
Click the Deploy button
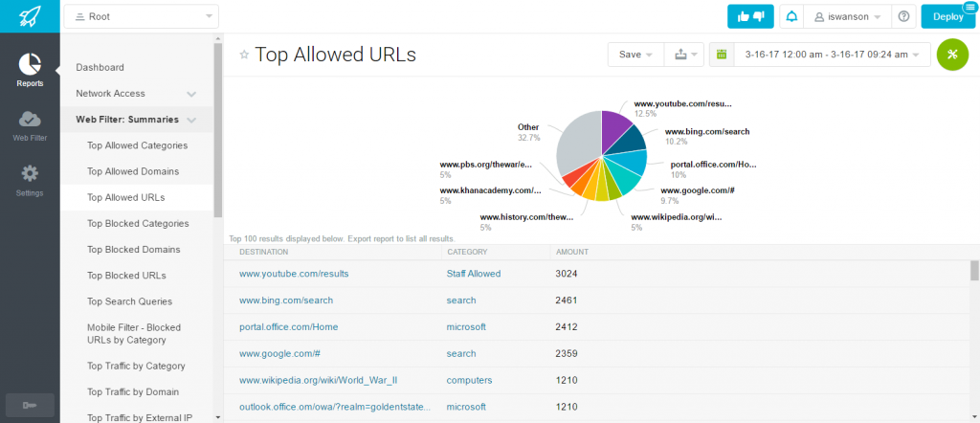click(x=947, y=17)
